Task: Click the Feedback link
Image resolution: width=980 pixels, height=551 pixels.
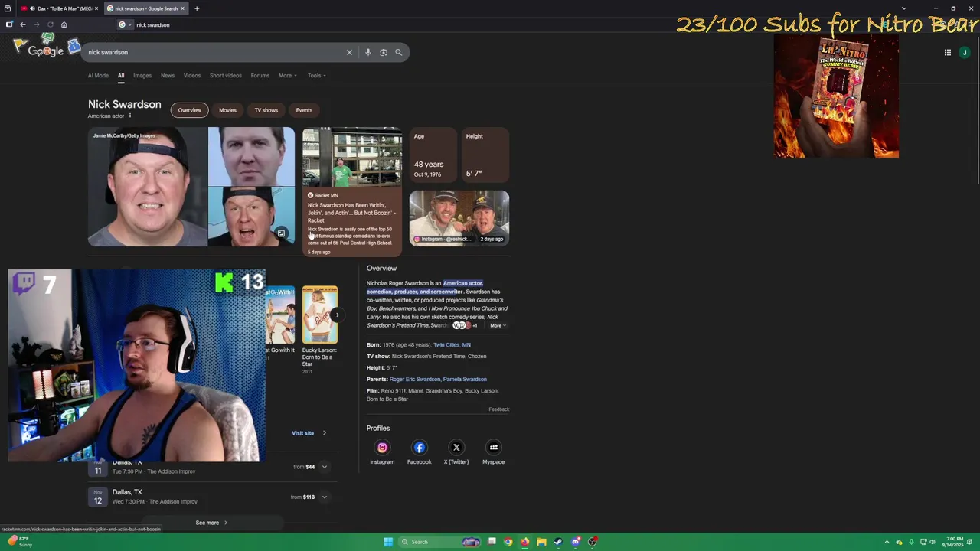Action: pos(498,409)
